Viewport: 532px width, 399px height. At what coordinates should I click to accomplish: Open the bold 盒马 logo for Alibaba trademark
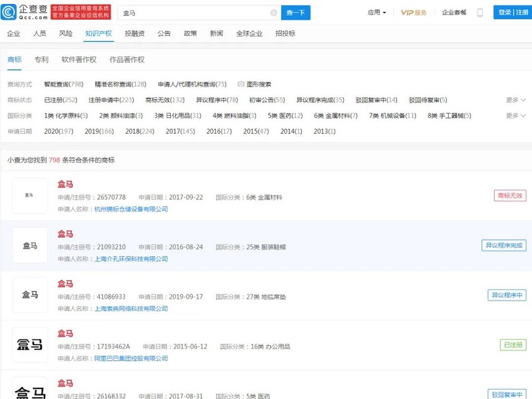[30, 344]
